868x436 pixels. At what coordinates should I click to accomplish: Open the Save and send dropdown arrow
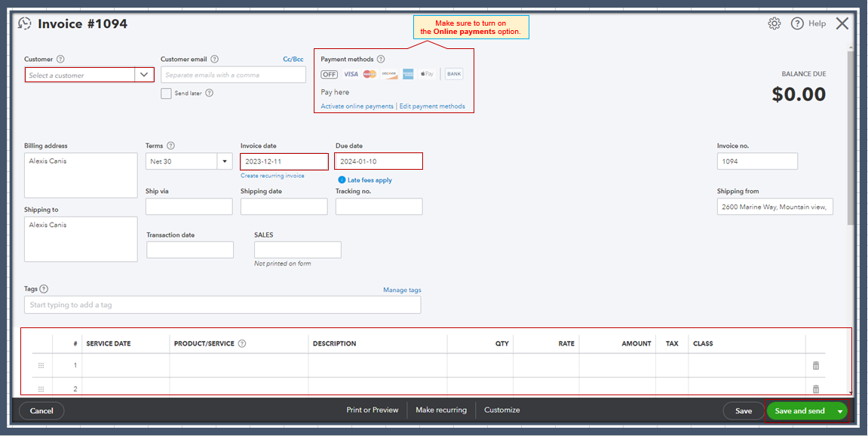click(x=839, y=410)
